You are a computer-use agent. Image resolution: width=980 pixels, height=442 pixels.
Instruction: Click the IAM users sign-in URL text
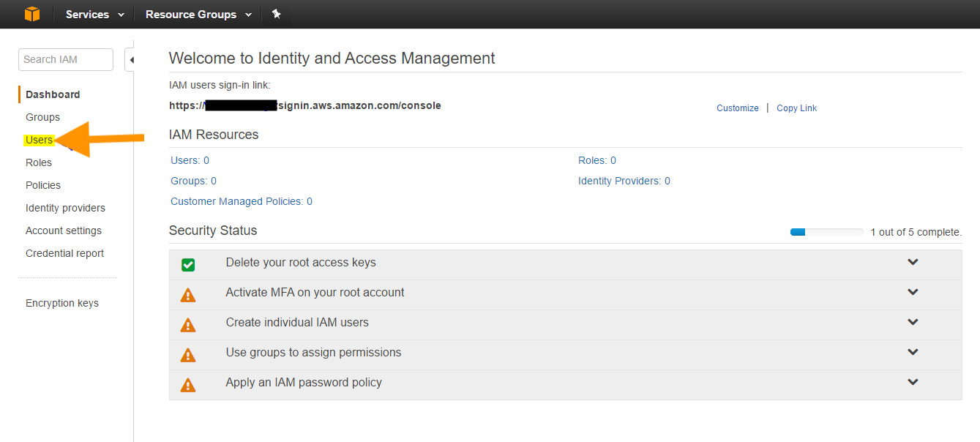point(305,105)
